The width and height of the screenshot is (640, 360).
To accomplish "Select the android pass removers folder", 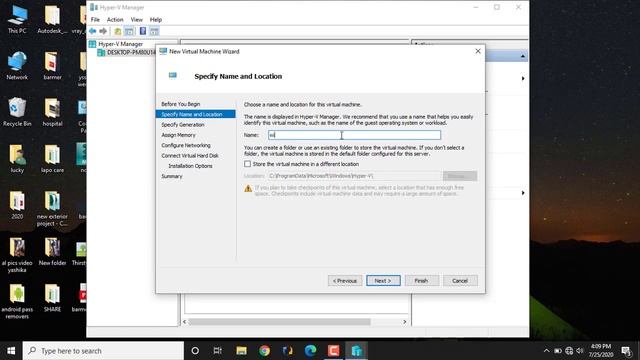I will (x=17, y=301).
